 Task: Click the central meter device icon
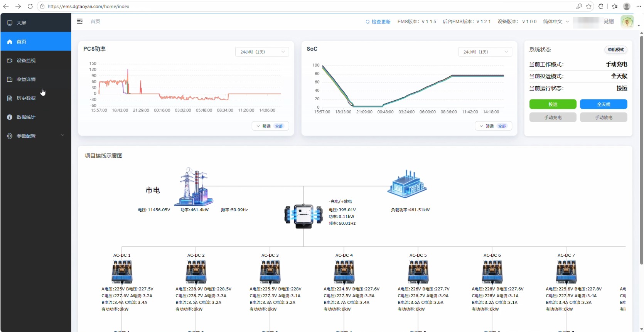pos(303,216)
